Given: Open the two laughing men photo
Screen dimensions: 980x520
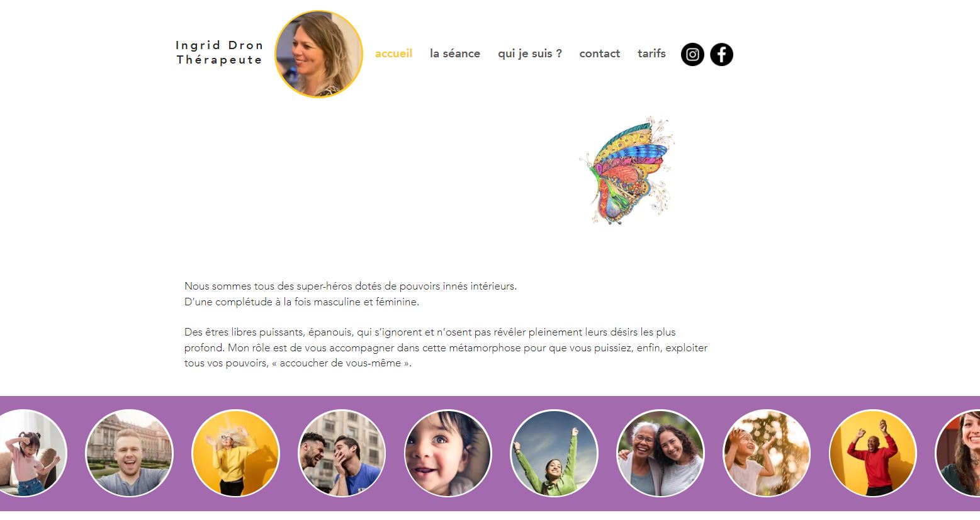Looking at the screenshot, I should 342,453.
